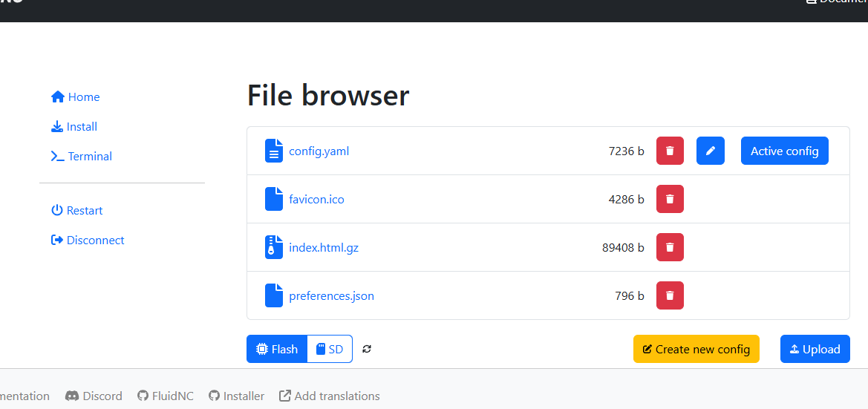Open preferences.json file link
The width and height of the screenshot is (868, 409).
[x=331, y=295]
